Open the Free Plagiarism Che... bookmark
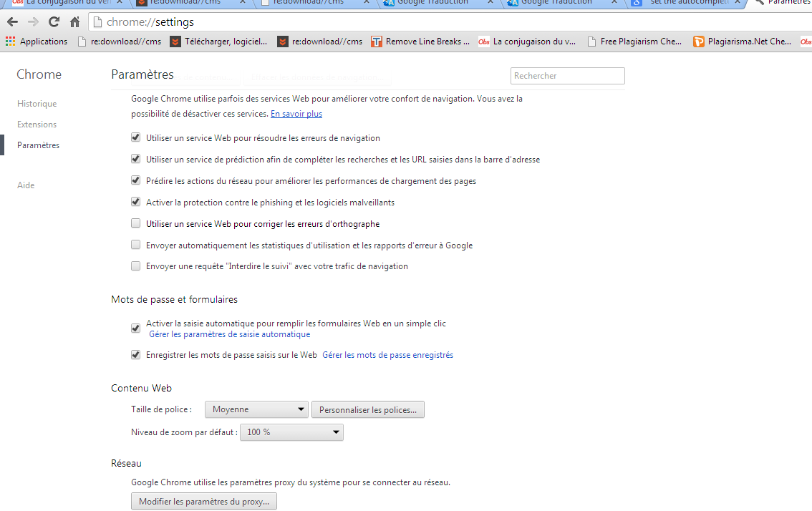Viewport: 812px width, 511px height. [x=635, y=42]
